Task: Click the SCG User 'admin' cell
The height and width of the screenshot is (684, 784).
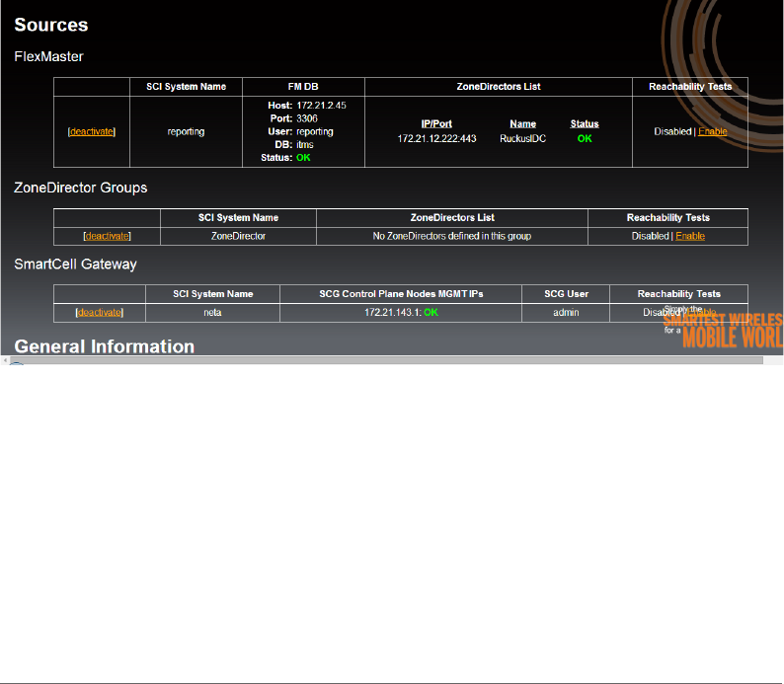Action: pyautogui.click(x=566, y=312)
